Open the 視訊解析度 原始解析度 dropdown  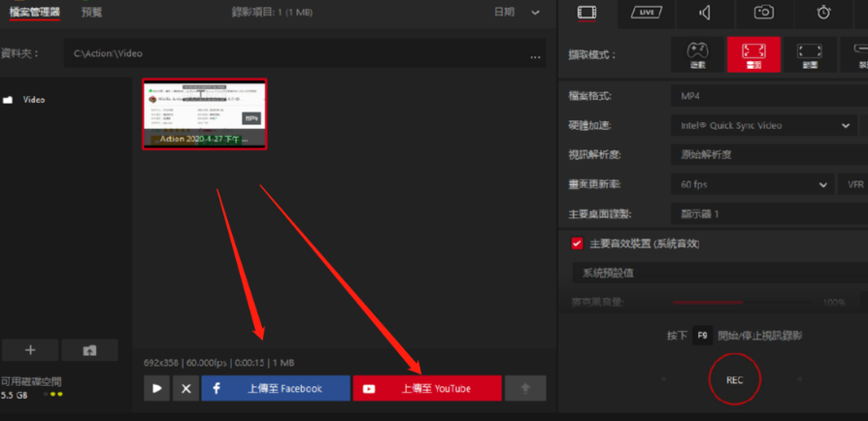[770, 155]
